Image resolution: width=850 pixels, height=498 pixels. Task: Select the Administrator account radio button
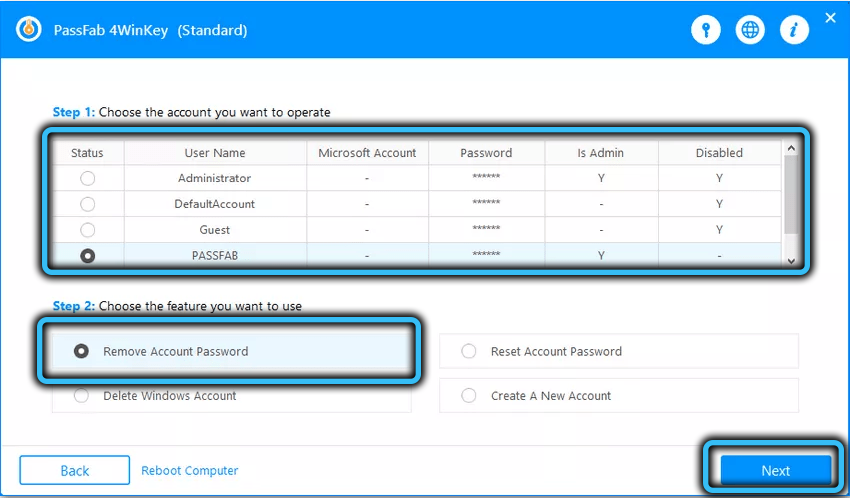coord(87,178)
